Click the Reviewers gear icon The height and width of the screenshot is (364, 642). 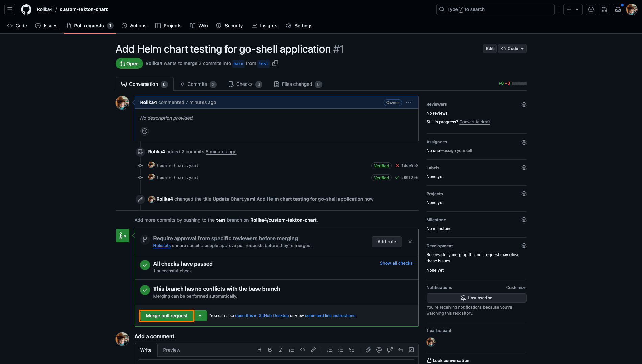524,105
